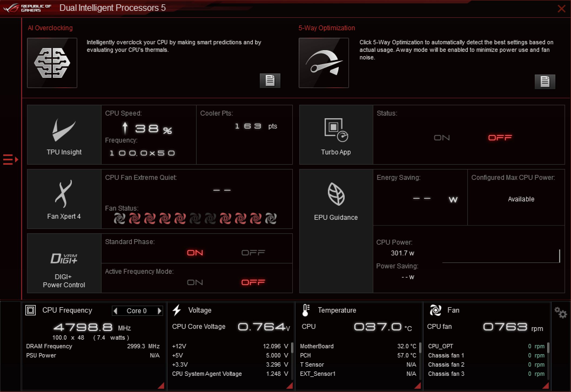Image resolution: width=571 pixels, height=392 pixels.
Task: Click the MotherBoard temperature row
Action: [x=358, y=346]
